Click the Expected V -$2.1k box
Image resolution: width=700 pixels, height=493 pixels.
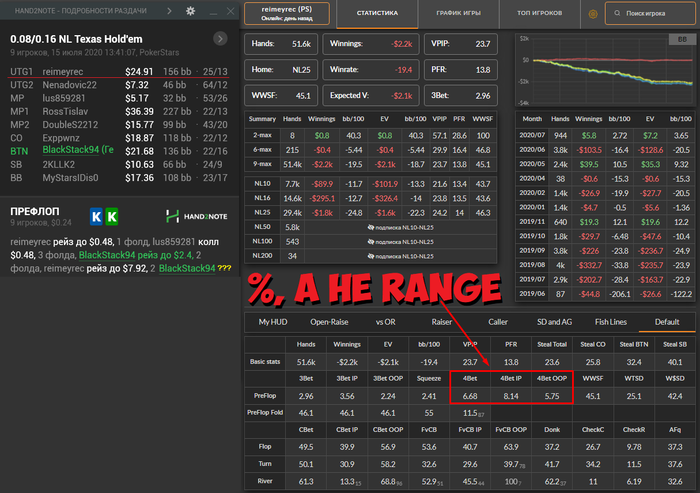(x=371, y=96)
